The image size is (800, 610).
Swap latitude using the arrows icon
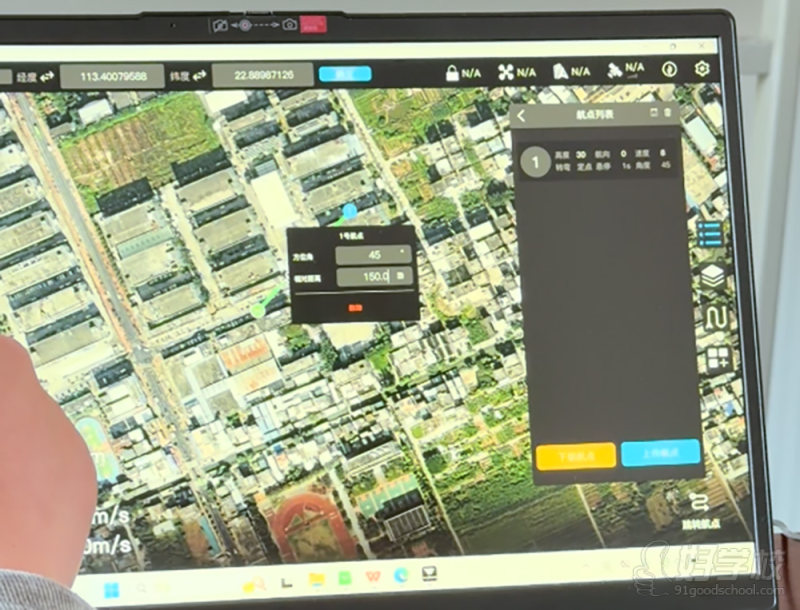pyautogui.click(x=199, y=76)
